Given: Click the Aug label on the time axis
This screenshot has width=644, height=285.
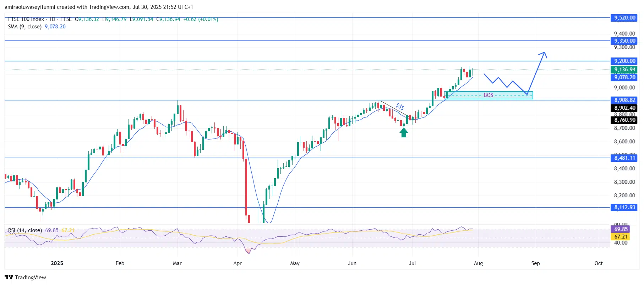Looking at the screenshot, I should pos(478,263).
